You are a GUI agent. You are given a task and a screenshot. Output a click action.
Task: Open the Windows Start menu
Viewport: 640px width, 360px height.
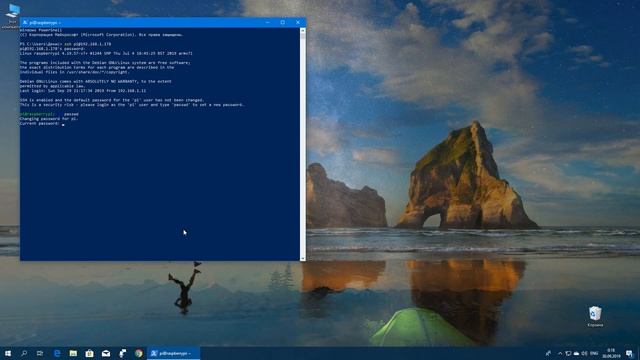pos(8,353)
